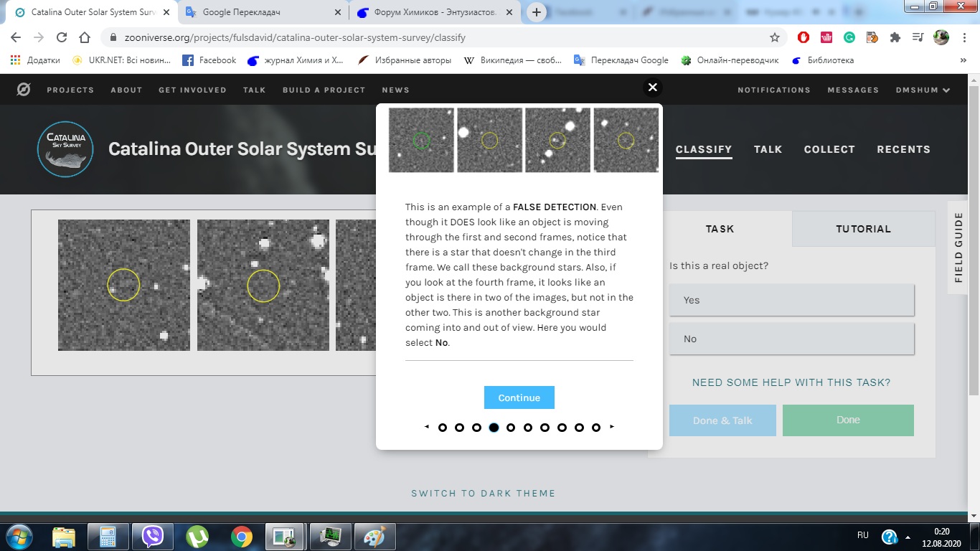The image size is (980, 551).
Task: Click the uTorrent taskbar icon
Action: click(x=197, y=536)
